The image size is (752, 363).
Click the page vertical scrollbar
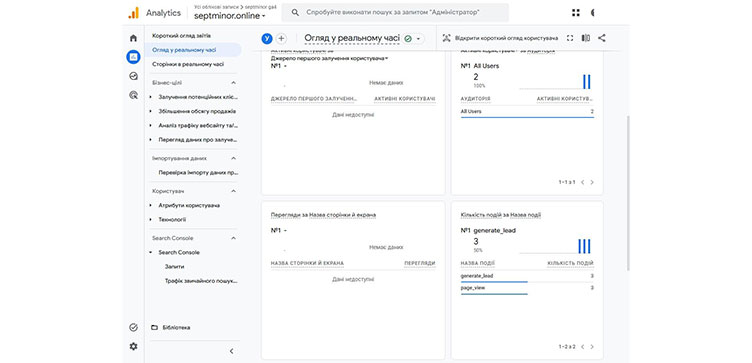pos(629,192)
